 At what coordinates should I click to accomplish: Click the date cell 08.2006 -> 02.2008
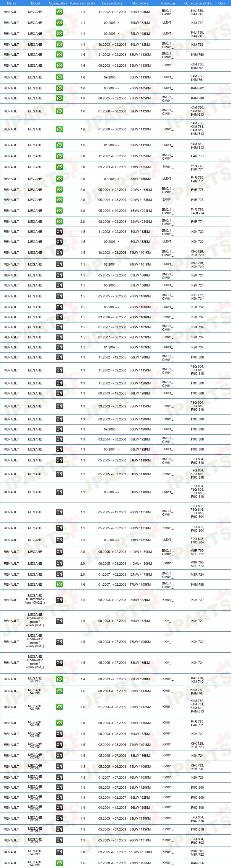[112, 222]
